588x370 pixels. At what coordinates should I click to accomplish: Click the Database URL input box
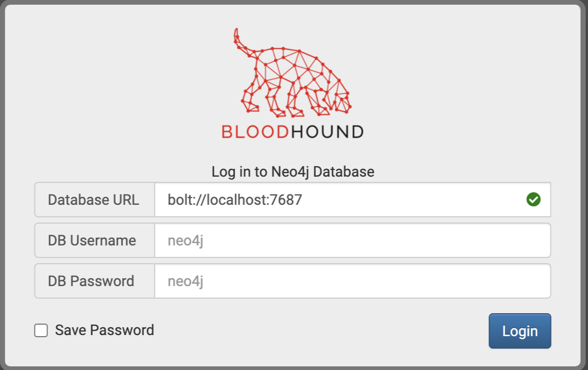pyautogui.click(x=365, y=200)
